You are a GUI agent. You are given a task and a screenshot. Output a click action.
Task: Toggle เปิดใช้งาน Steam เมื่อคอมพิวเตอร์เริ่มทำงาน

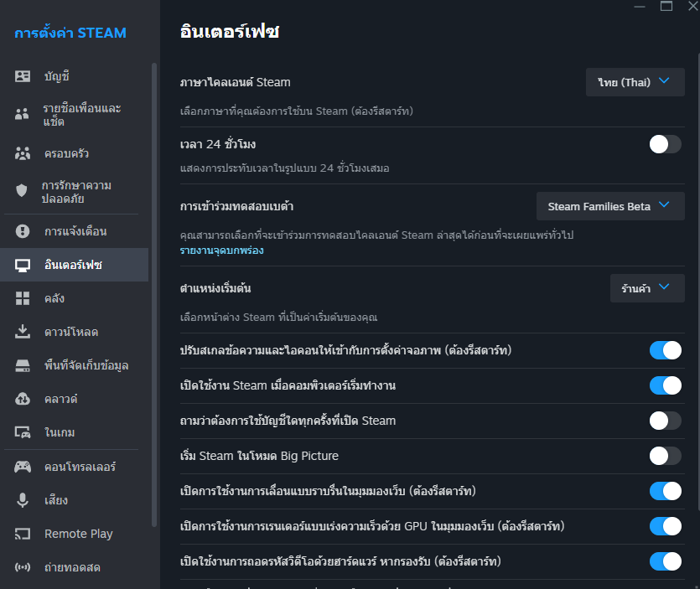(665, 385)
